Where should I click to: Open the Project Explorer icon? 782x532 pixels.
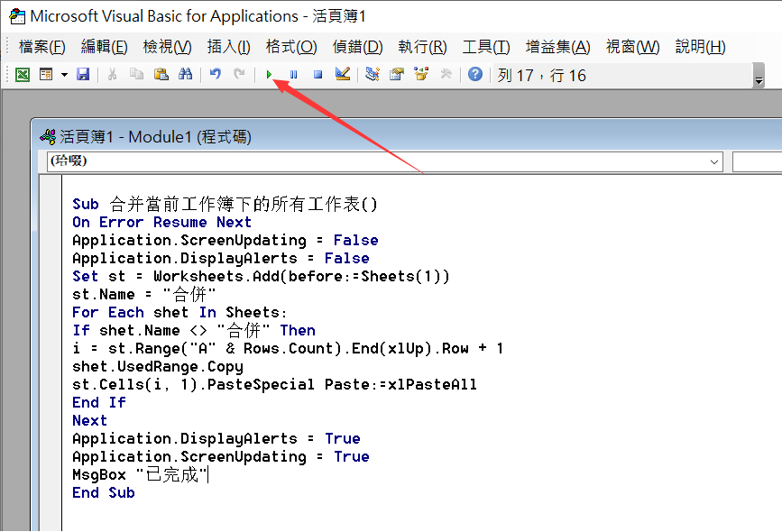coord(372,75)
